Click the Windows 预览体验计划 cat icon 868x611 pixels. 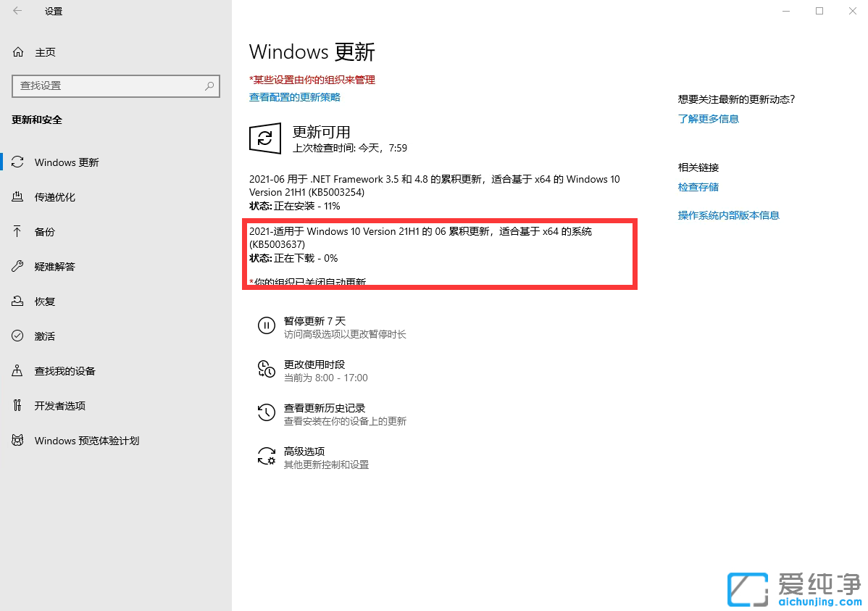(x=17, y=441)
